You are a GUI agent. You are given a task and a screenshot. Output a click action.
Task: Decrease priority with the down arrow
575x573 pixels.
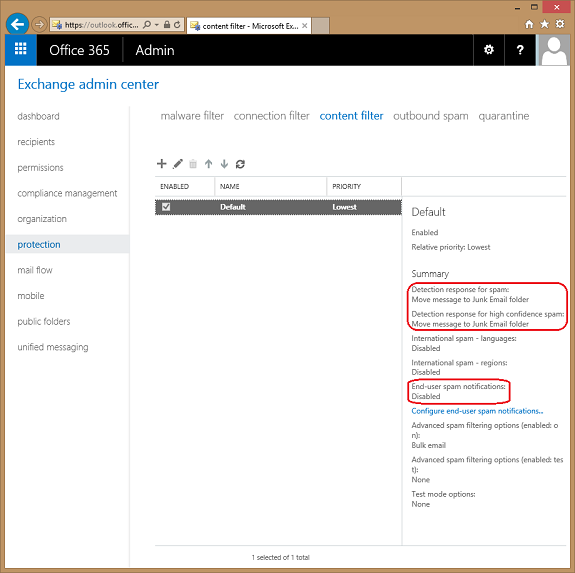coord(224,164)
